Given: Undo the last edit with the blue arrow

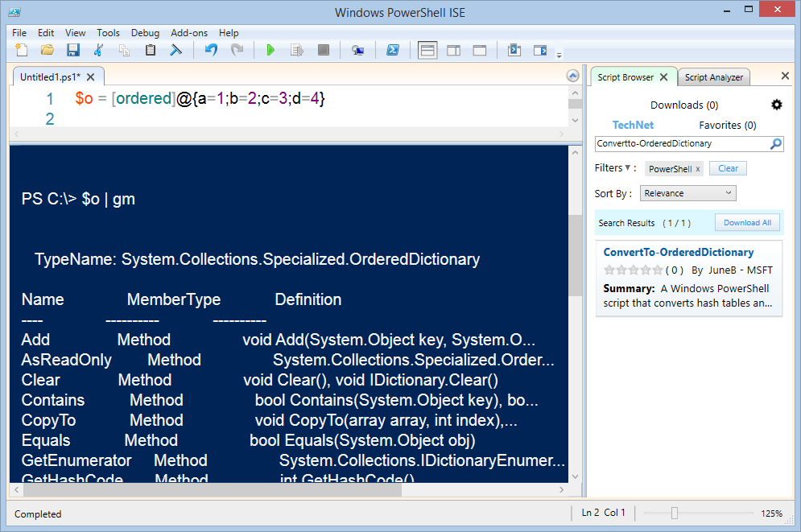Looking at the screenshot, I should [211, 50].
